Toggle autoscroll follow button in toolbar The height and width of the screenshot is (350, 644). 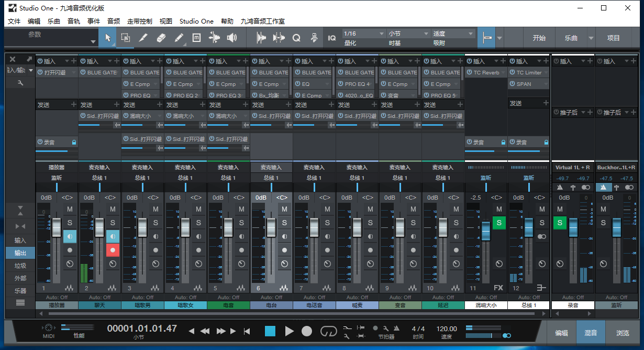(486, 38)
